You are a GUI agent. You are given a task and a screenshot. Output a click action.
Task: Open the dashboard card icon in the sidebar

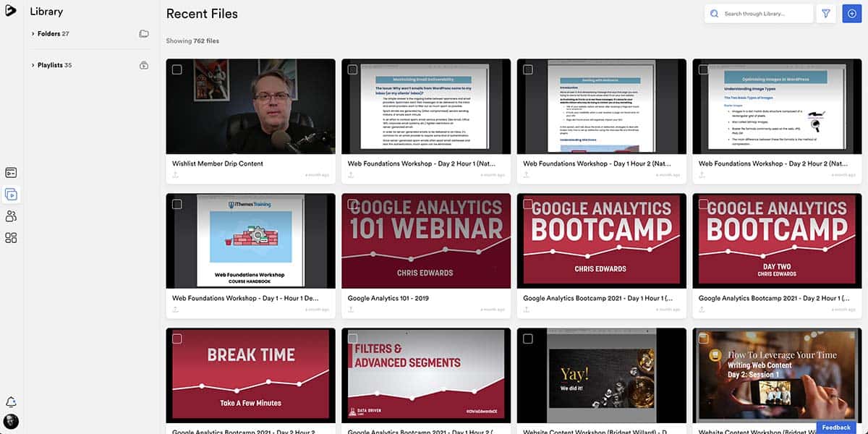click(x=11, y=172)
